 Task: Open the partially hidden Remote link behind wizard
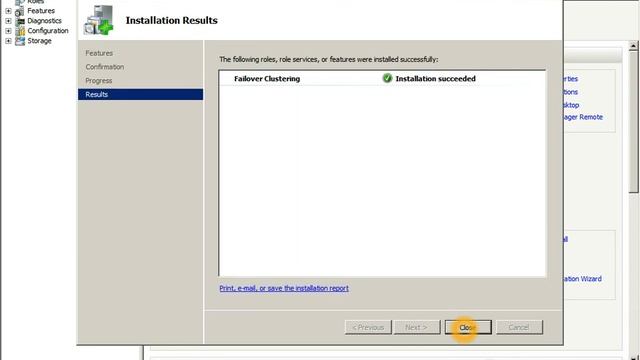[x=583, y=117]
